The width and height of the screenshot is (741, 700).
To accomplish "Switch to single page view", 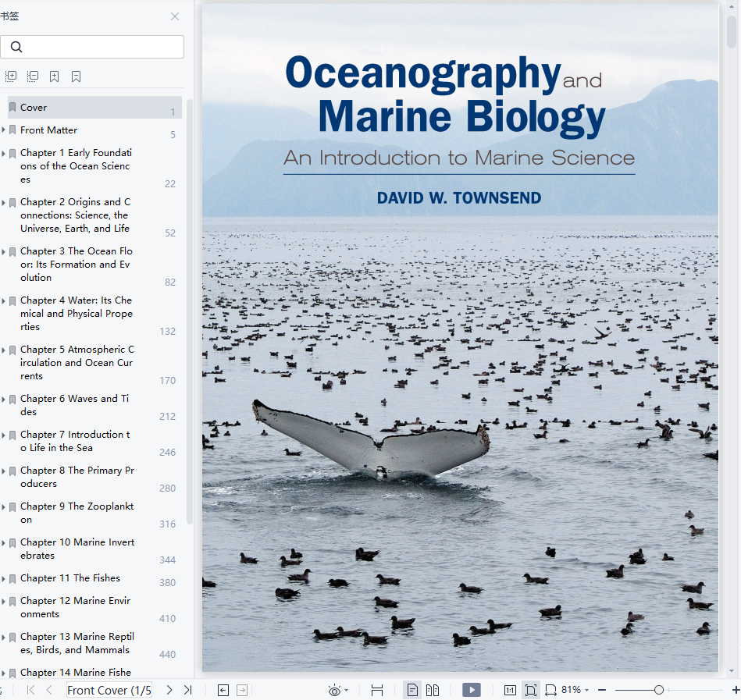I will click(x=412, y=690).
